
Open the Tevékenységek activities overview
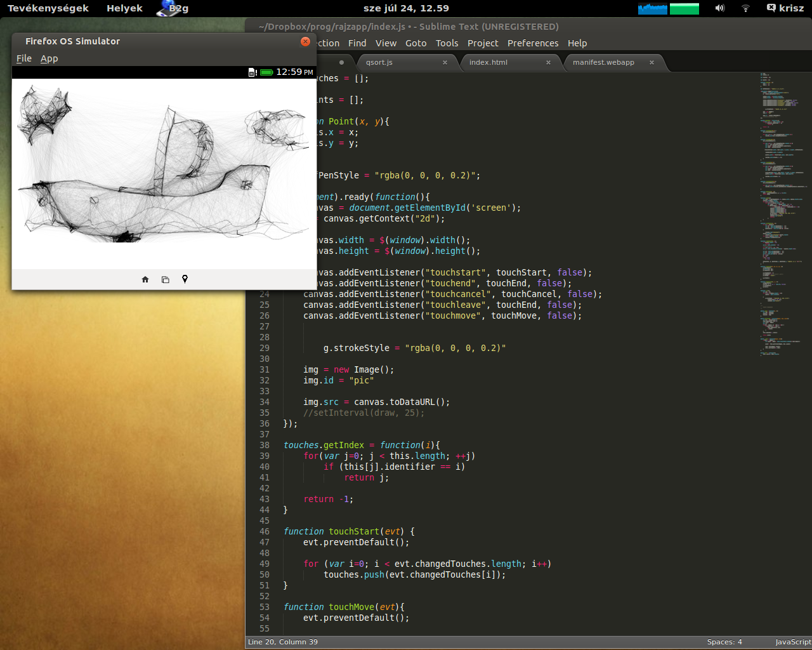[x=48, y=8]
